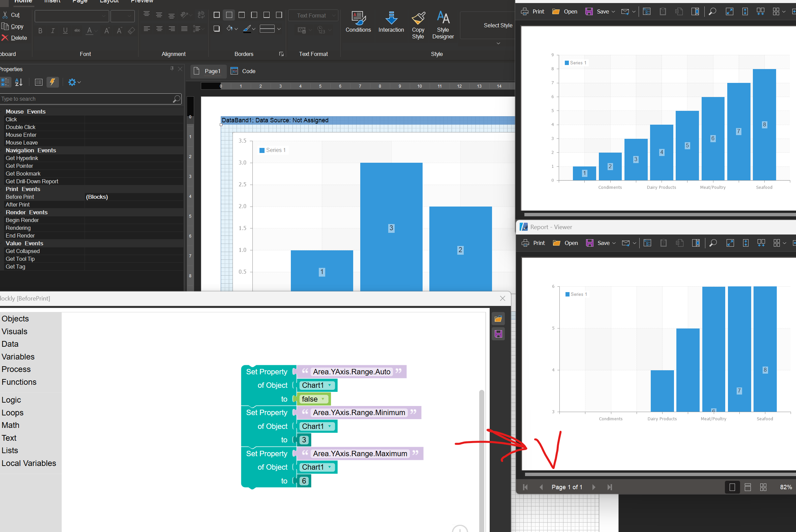Image resolution: width=796 pixels, height=532 pixels.
Task: Toggle Bold formatting
Action: click(x=40, y=31)
